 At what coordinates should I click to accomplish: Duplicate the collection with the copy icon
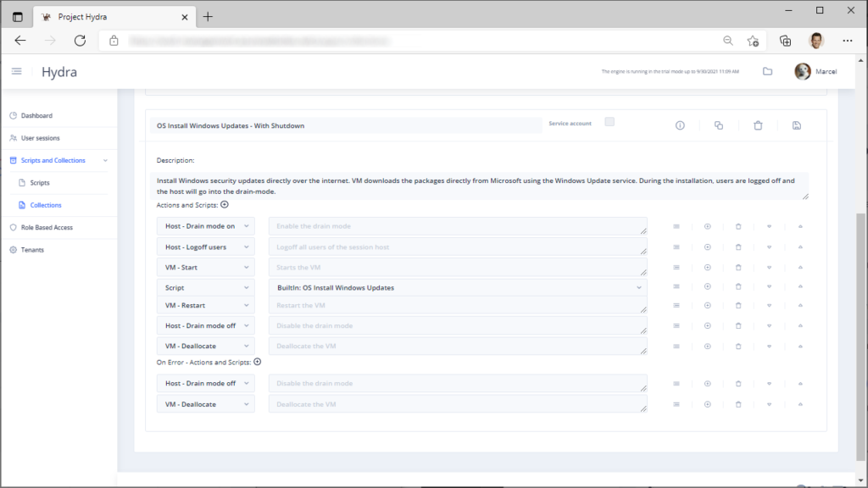[719, 125]
